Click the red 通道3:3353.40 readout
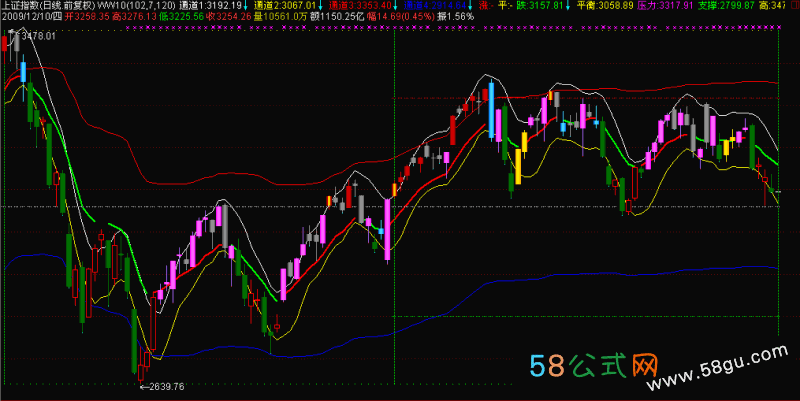The width and height of the screenshot is (800, 401). (x=360, y=6)
